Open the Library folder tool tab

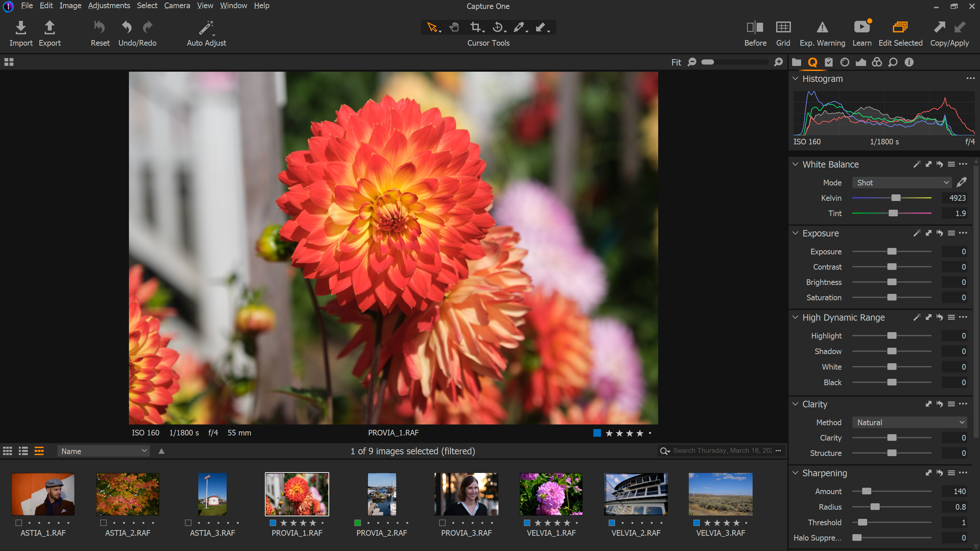796,62
